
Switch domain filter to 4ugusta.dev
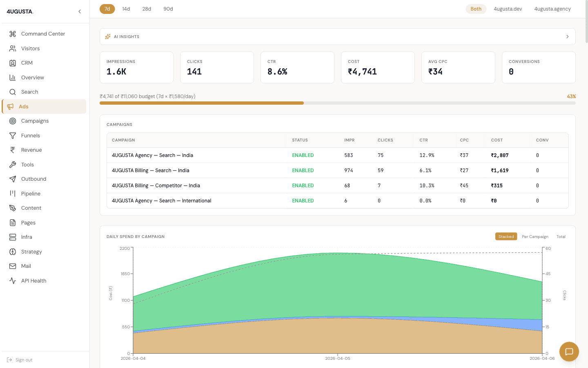[508, 9]
